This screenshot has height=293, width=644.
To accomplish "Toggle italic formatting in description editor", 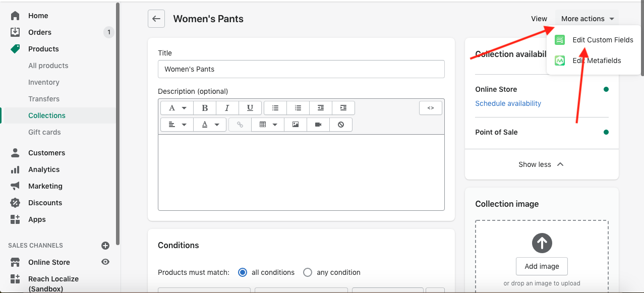I will click(227, 108).
